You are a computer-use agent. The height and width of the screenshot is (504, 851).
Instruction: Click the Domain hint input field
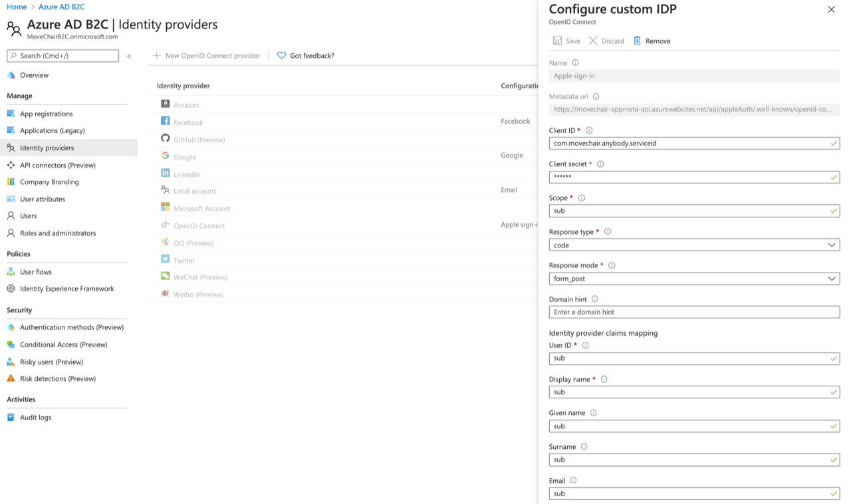[x=694, y=312]
